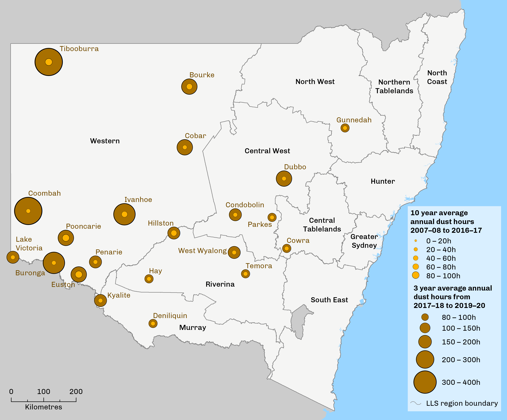Click the Penarie circle marker
The image size is (507, 420).
click(95, 262)
